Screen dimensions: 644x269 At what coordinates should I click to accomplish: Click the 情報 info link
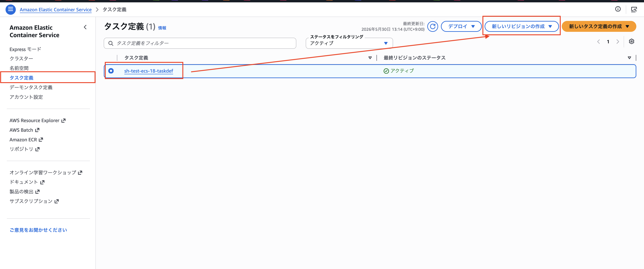[x=162, y=28]
